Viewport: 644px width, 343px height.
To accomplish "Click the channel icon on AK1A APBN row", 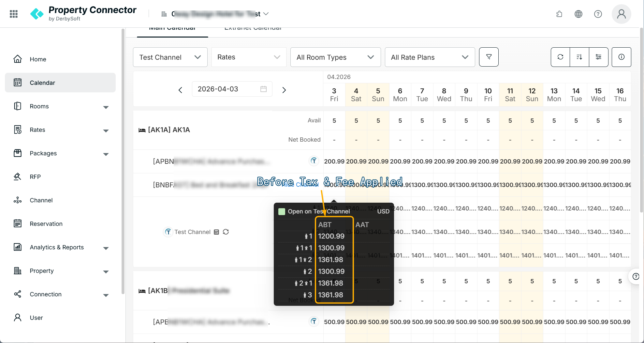I will pos(314,161).
